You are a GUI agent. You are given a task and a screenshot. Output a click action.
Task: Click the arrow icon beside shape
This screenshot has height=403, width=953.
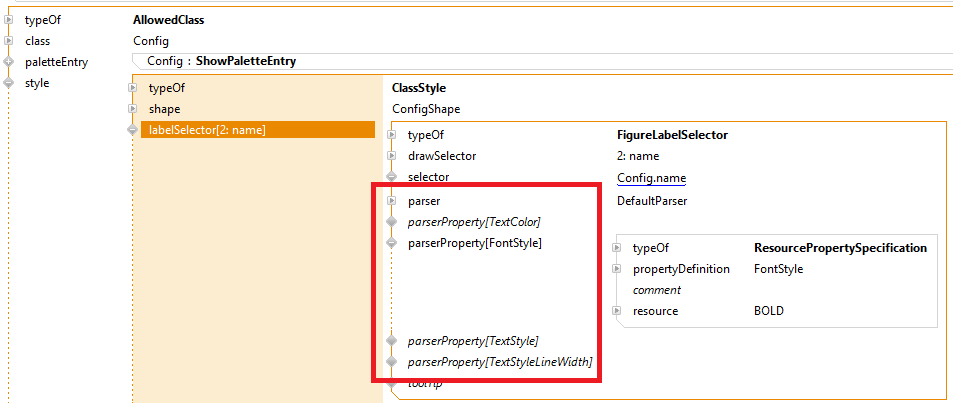click(x=132, y=109)
